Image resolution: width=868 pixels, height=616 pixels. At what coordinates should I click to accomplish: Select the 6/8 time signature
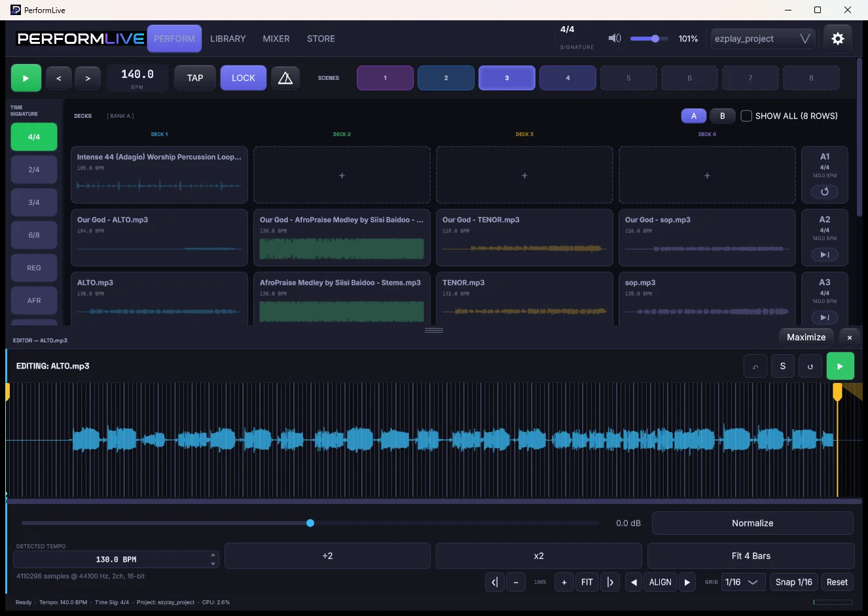point(34,235)
